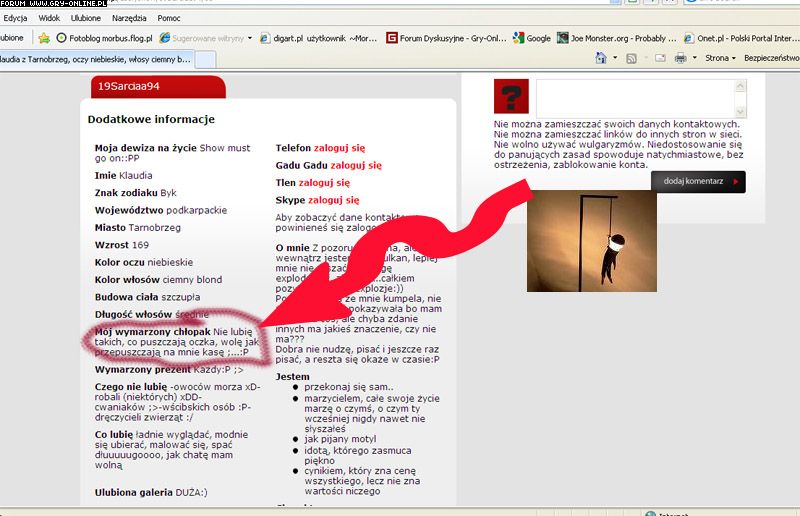Click inside the comment text box
Image resolution: width=800 pixels, height=516 pixels.
coord(635,99)
